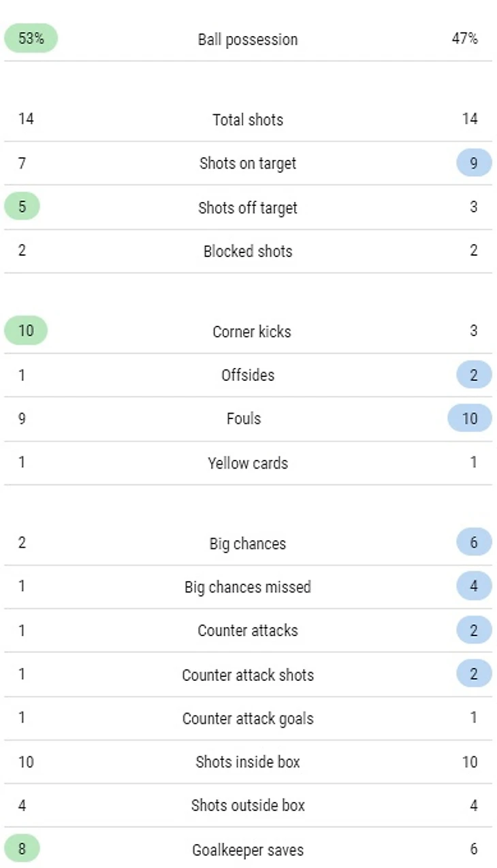Viewport: 497px width, 868px height.
Task: Select the Corner kicks label
Action: pyautogui.click(x=252, y=332)
